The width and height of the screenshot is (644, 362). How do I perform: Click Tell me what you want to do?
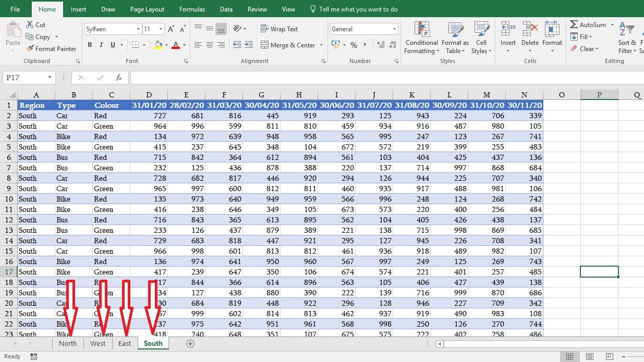coord(354,9)
